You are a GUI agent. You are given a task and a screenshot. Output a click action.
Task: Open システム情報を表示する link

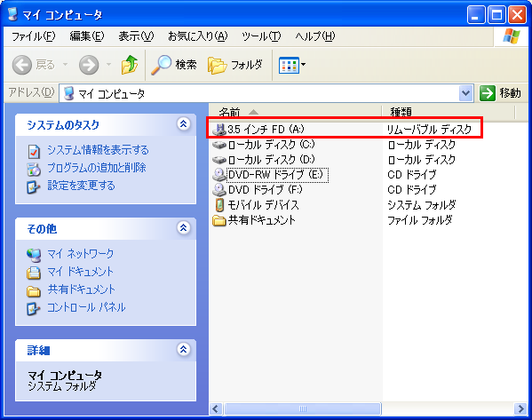[98, 150]
